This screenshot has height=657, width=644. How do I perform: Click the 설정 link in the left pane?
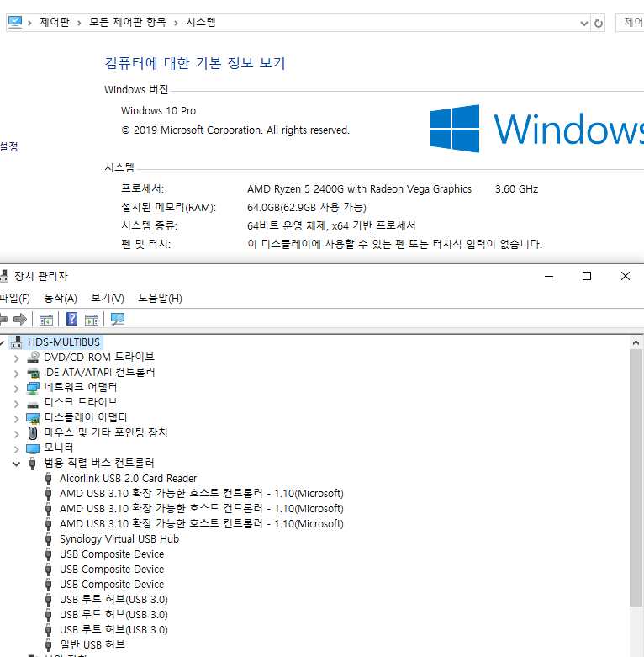tap(8, 146)
